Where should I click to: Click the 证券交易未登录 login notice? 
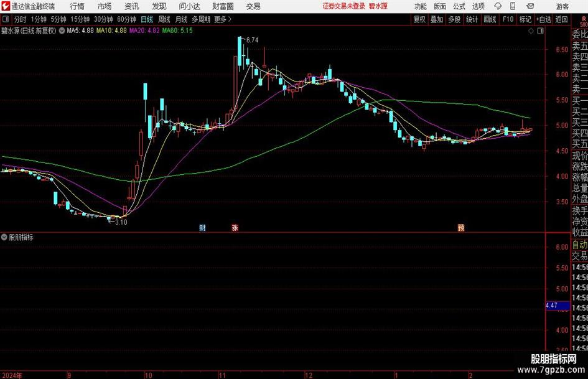pyautogui.click(x=343, y=6)
